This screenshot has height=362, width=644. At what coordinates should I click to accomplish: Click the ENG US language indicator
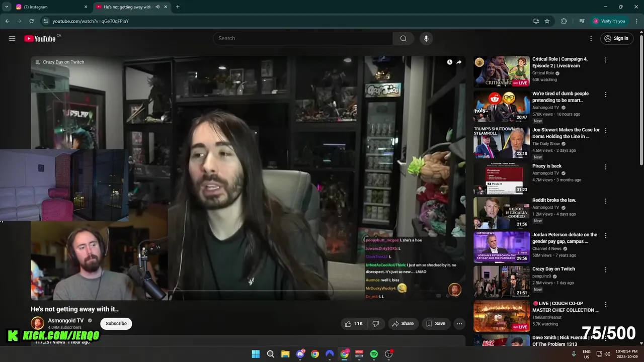click(x=587, y=354)
